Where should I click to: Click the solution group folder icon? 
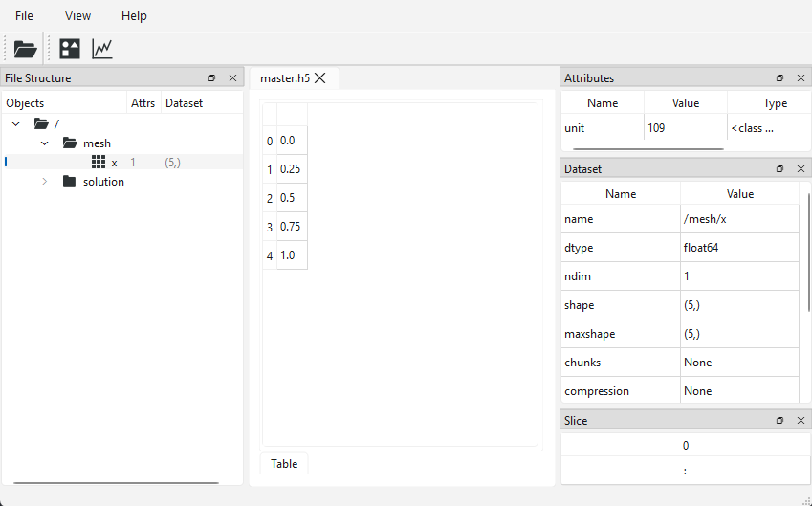click(x=70, y=182)
